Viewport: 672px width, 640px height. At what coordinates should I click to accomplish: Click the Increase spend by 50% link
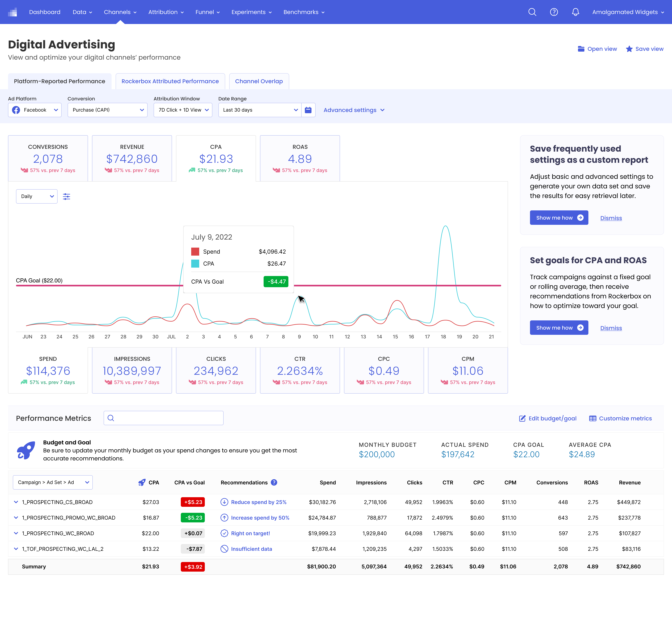coord(260,518)
